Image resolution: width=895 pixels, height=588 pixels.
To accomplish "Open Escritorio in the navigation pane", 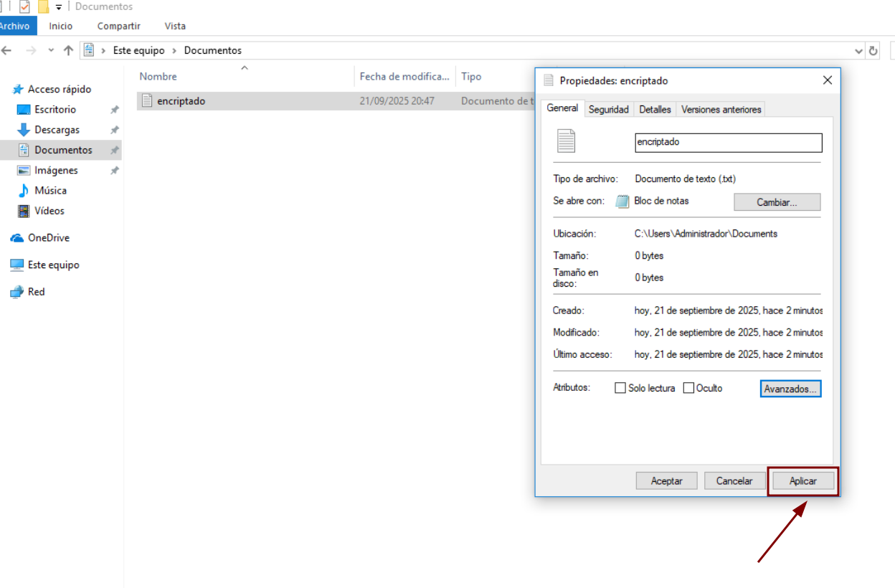I will [x=55, y=109].
